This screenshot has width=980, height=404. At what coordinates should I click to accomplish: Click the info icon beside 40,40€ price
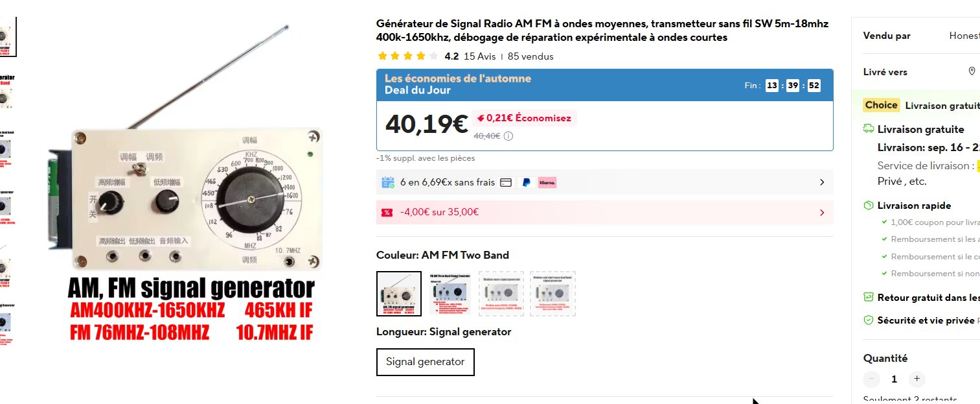(508, 136)
